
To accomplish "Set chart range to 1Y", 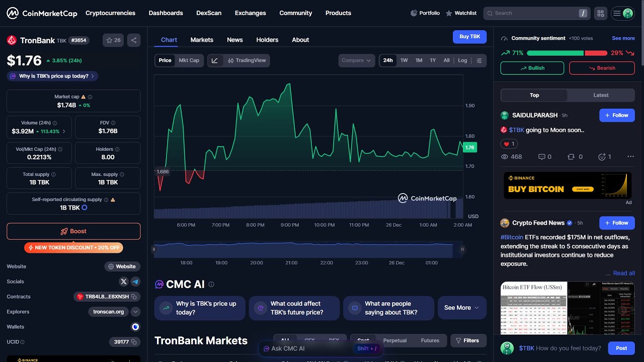I will [433, 60].
